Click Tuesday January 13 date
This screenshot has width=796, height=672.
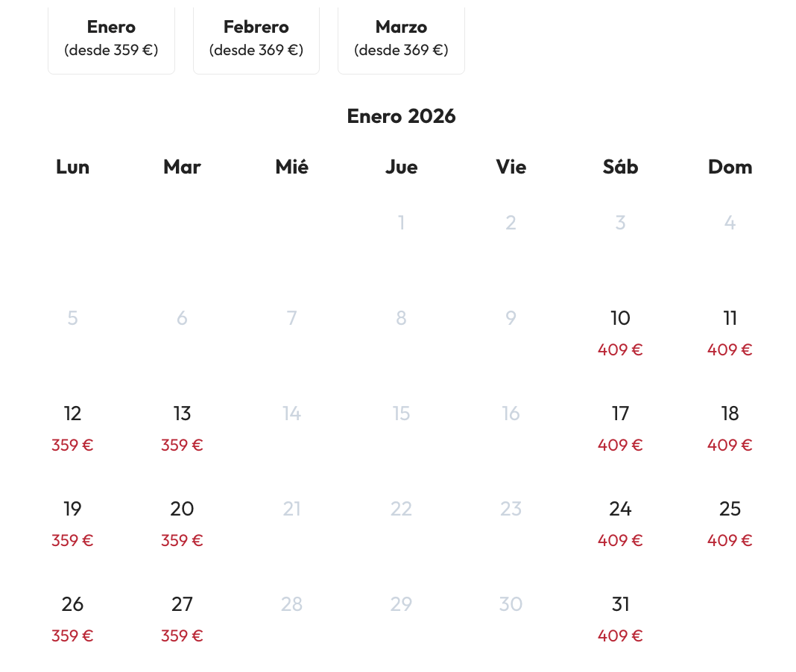coord(182,428)
